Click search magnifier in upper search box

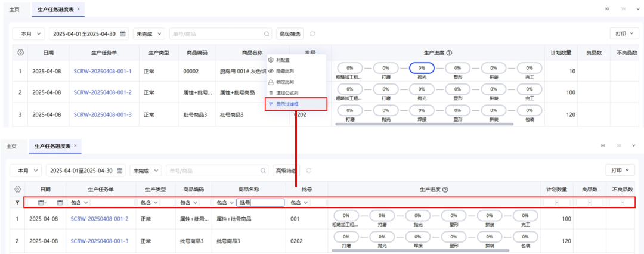click(x=267, y=34)
